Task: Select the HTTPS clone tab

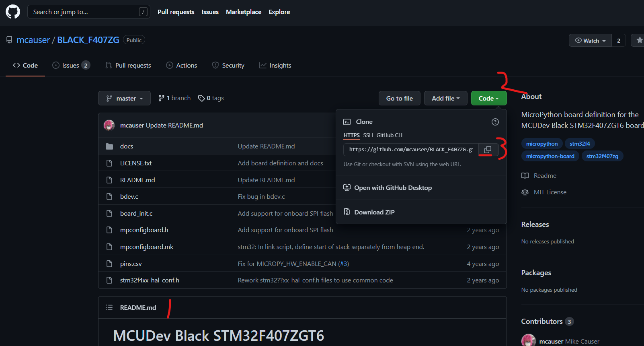Action: coord(351,135)
